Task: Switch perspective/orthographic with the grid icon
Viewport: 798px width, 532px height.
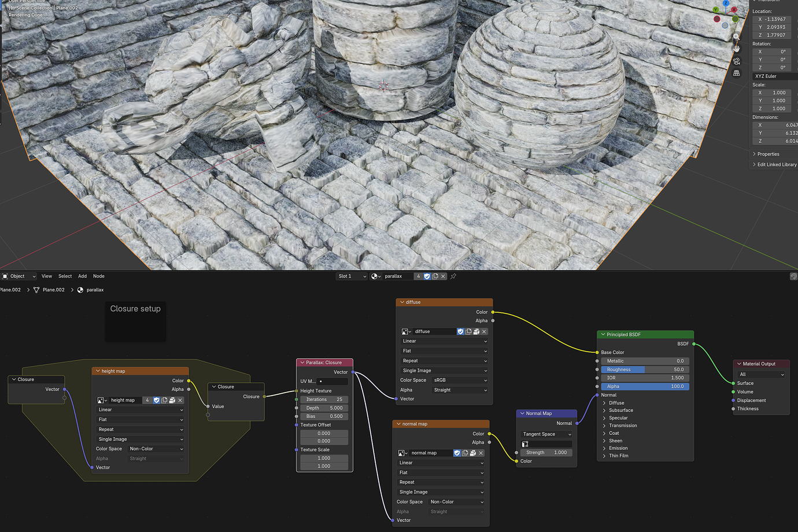Action: click(736, 73)
